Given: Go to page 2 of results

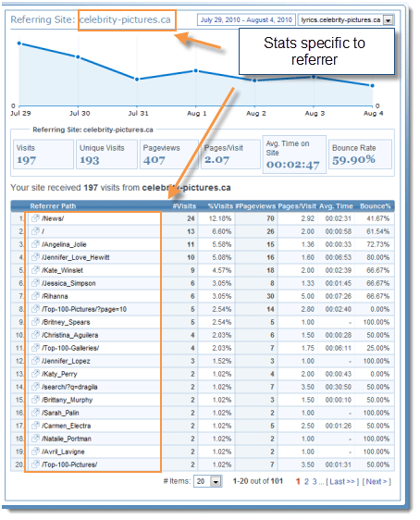Looking at the screenshot, I should 306,481.
